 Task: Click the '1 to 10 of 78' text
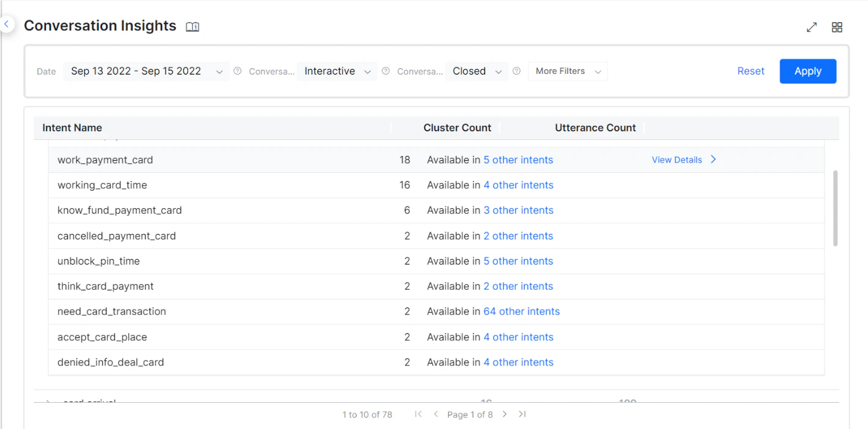coord(367,414)
